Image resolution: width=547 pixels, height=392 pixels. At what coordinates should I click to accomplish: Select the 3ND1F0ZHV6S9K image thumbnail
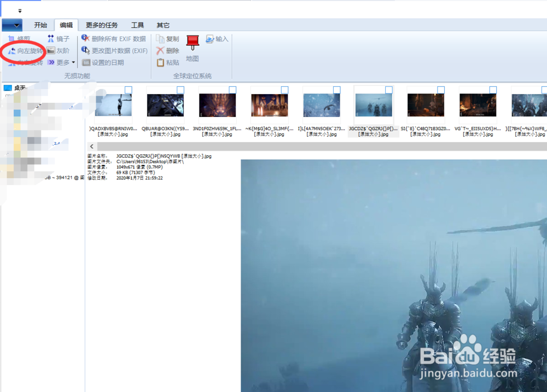[x=217, y=105]
